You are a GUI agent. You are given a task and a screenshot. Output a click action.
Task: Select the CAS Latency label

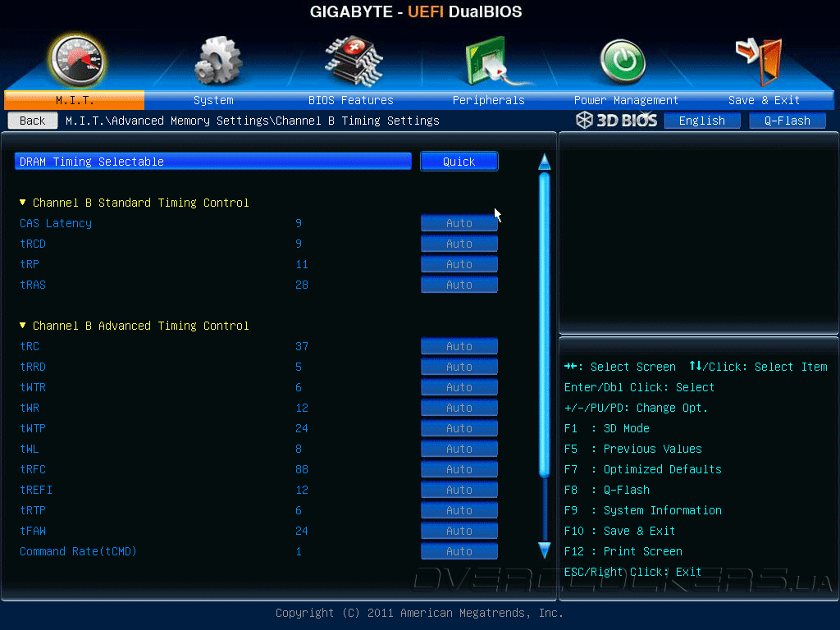56,223
